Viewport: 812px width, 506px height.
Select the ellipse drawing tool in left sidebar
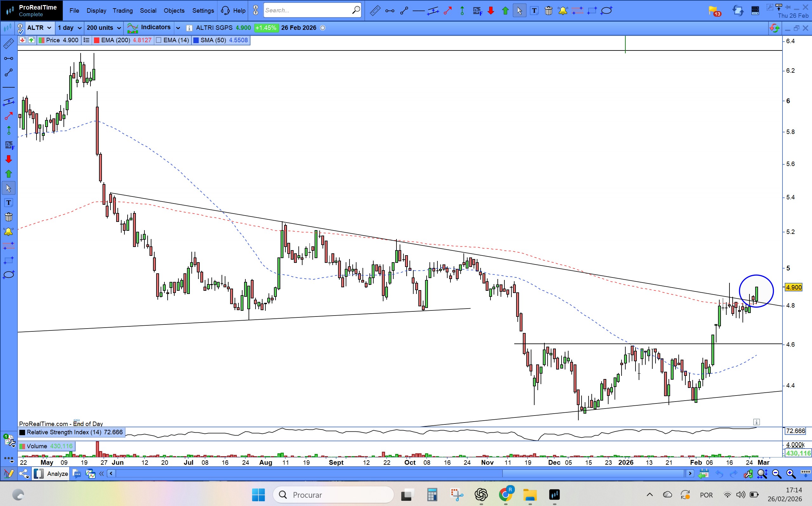click(8, 275)
